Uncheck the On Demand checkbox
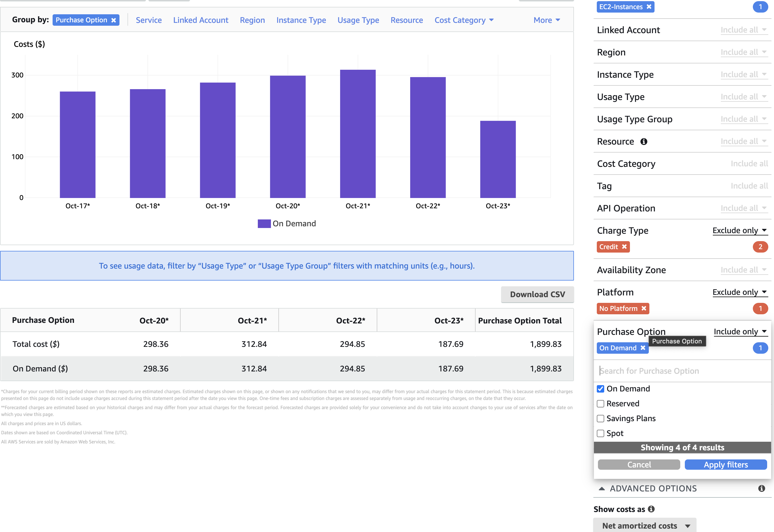Viewport: 774px width, 532px height. click(601, 389)
